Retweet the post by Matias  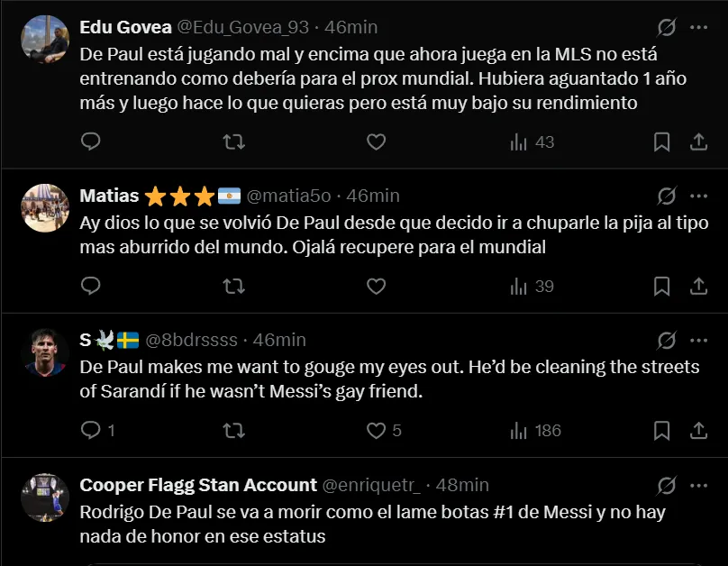coord(233,286)
